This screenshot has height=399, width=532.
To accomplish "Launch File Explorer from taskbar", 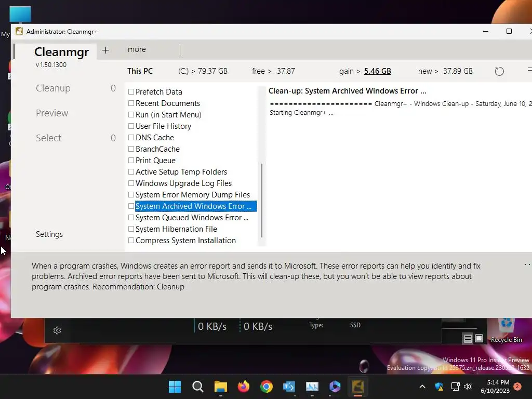I will point(220,387).
